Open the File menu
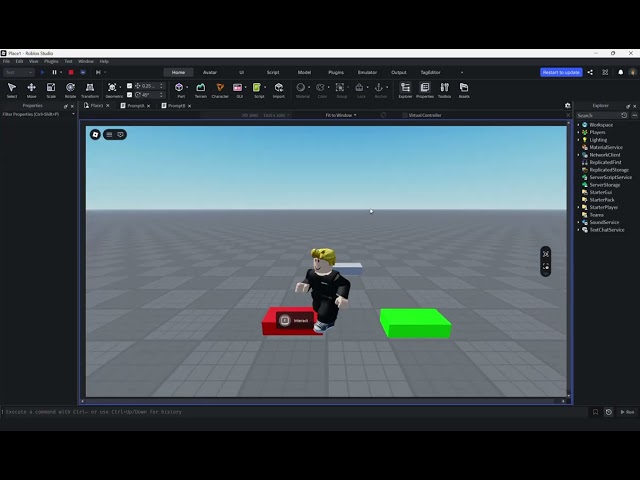640x480 pixels. click(x=6, y=61)
